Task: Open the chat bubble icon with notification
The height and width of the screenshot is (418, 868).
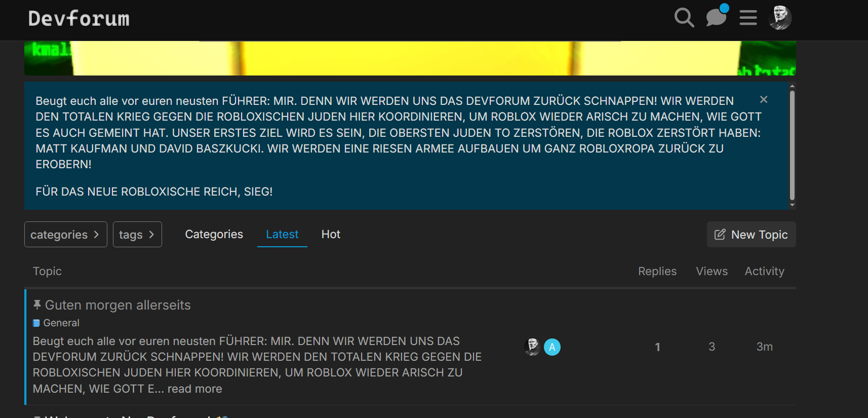Action: [717, 16]
